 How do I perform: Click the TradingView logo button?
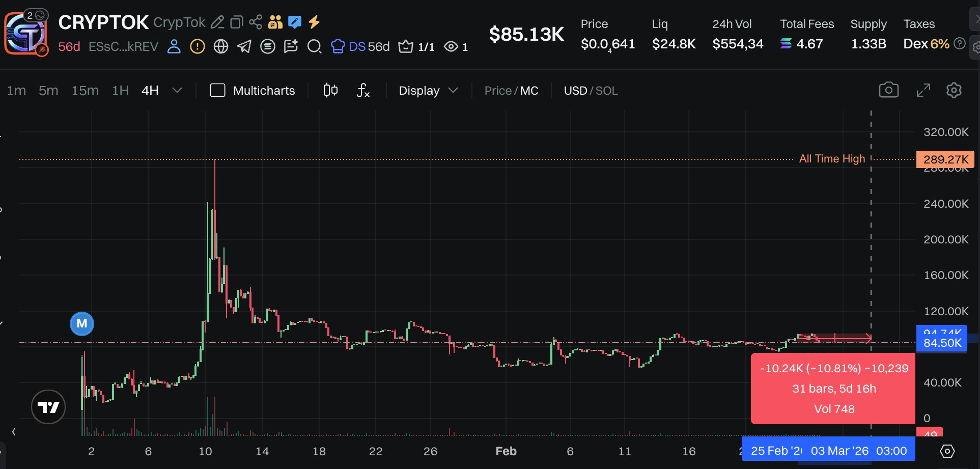48,407
